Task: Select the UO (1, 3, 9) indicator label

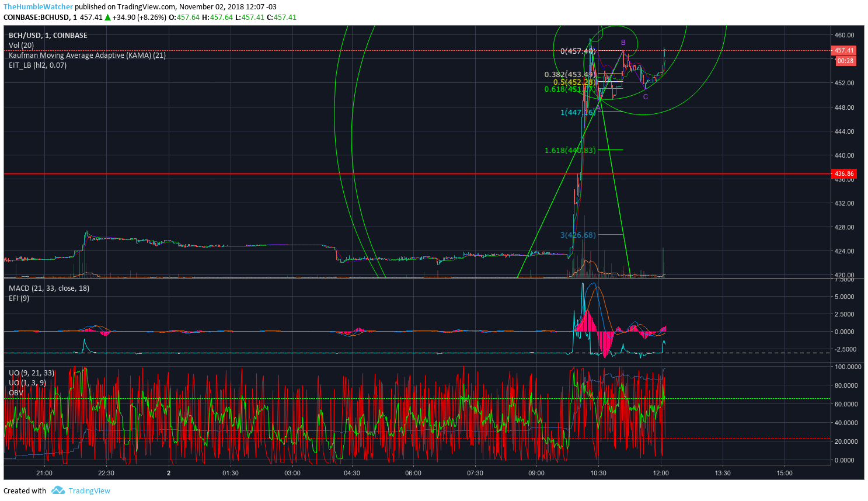Action: [x=27, y=382]
